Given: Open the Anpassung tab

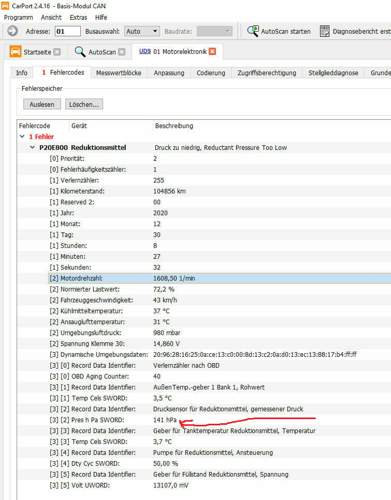Looking at the screenshot, I should point(169,73).
